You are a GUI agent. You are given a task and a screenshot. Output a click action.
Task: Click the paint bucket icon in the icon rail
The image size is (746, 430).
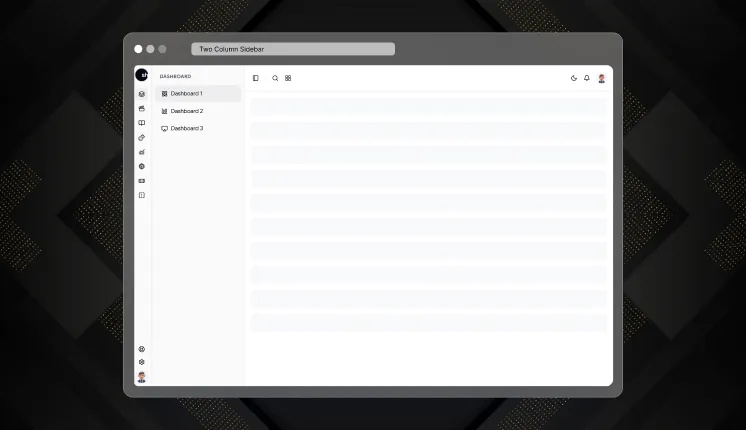[x=142, y=137]
